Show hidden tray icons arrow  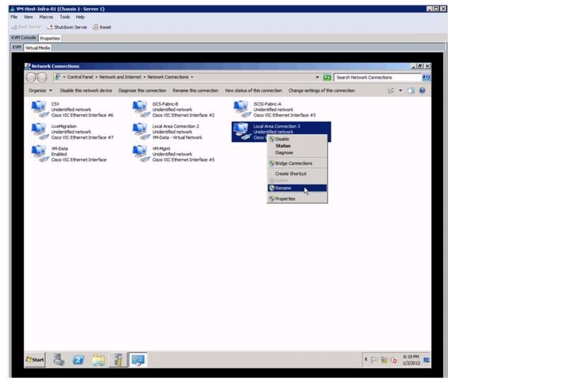[366, 359]
